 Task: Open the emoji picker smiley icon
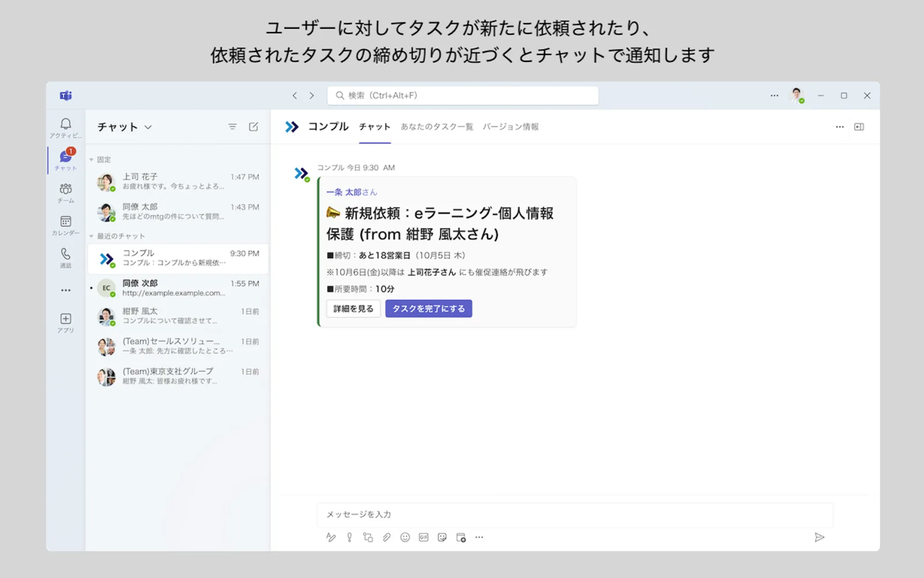tap(405, 538)
